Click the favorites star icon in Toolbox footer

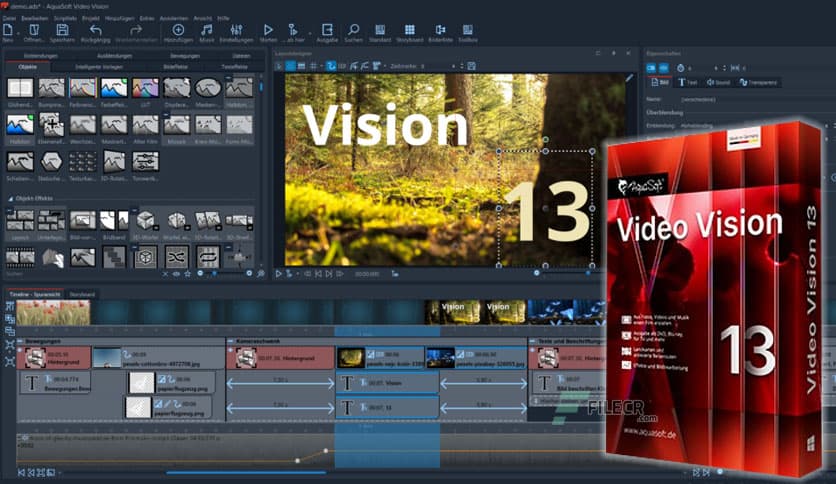[187, 273]
